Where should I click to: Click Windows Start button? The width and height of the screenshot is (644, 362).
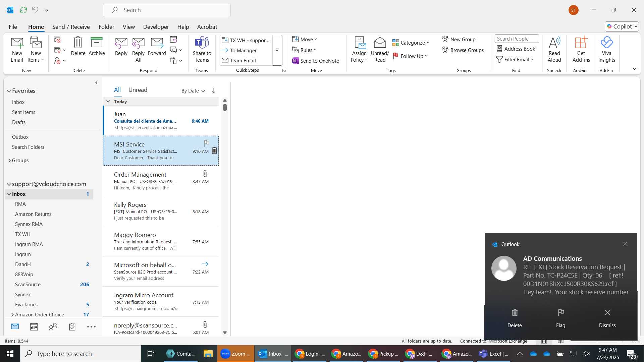(10, 354)
